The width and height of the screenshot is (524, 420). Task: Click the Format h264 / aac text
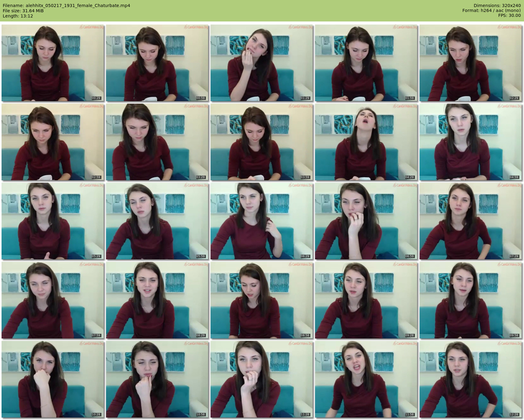point(491,10)
